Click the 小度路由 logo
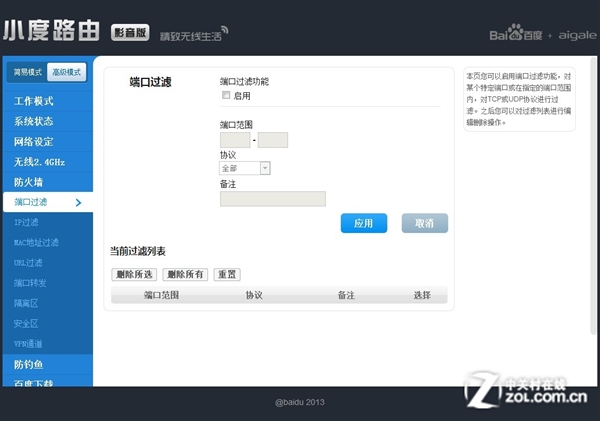 click(51, 30)
